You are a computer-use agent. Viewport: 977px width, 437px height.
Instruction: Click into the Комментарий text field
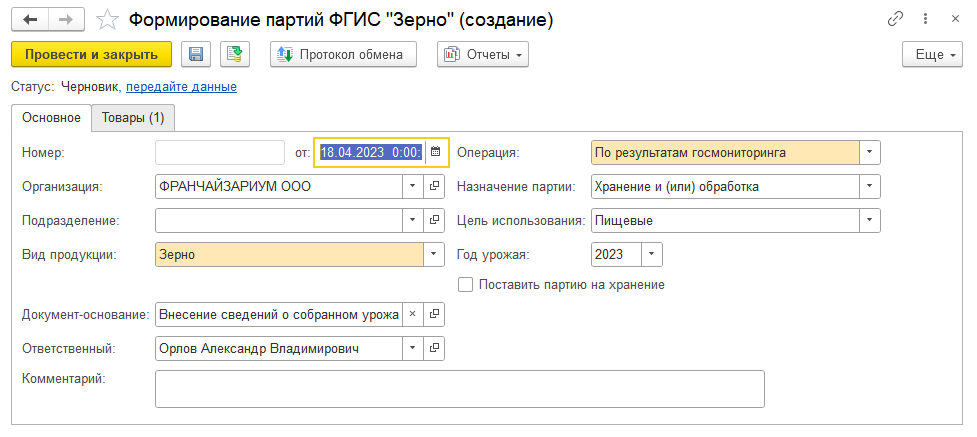459,389
